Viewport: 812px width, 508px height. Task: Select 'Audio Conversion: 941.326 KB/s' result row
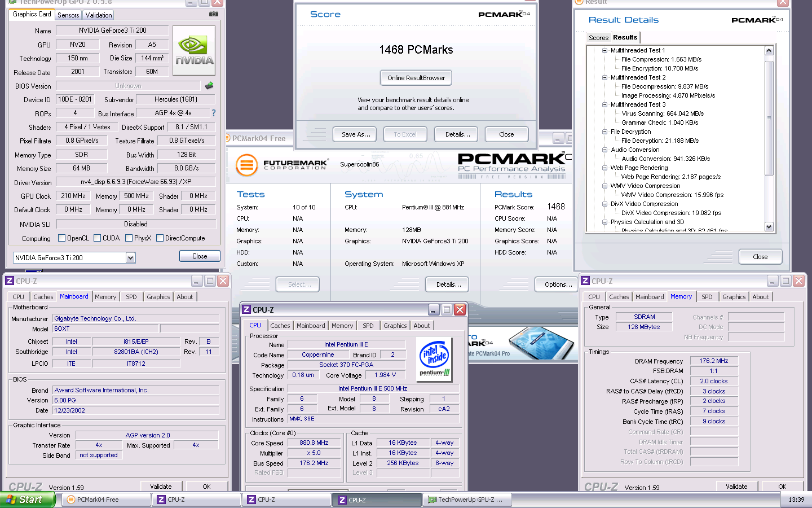click(665, 159)
